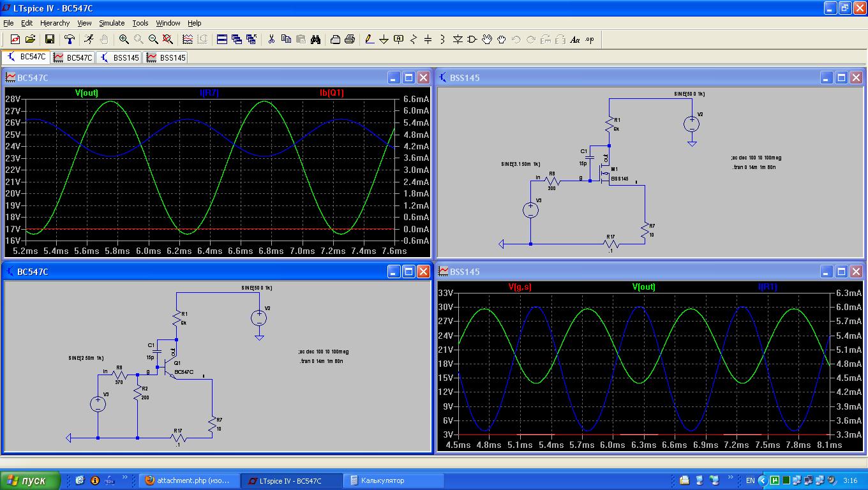The width and height of the screenshot is (868, 490).
Task: Open the Tools menu
Action: (x=140, y=23)
